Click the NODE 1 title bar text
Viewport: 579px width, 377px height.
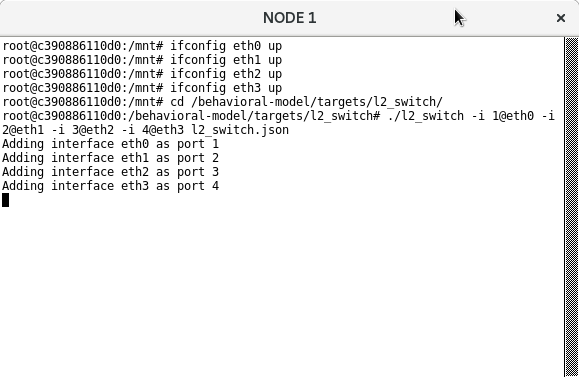(x=290, y=18)
